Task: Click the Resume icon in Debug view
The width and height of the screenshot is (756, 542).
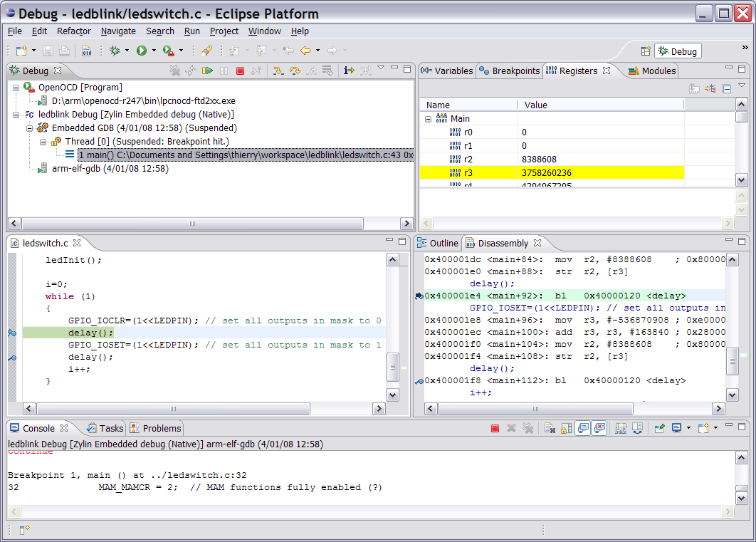Action: coord(207,71)
